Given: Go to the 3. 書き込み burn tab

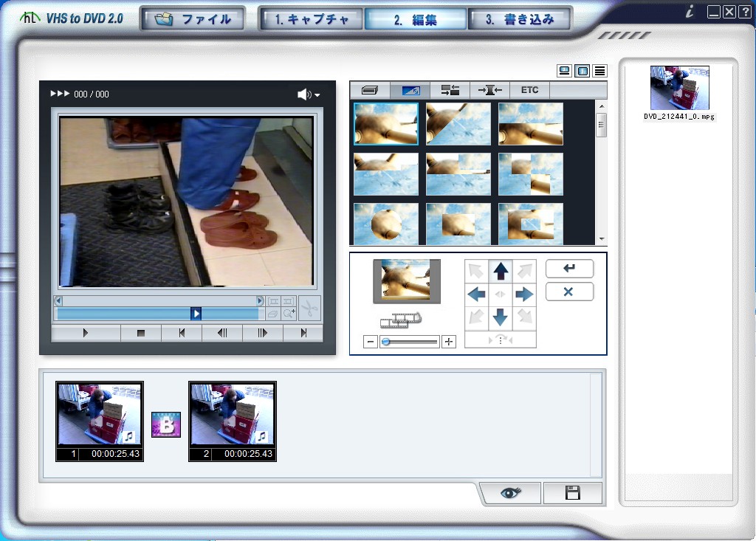Looking at the screenshot, I should [519, 19].
